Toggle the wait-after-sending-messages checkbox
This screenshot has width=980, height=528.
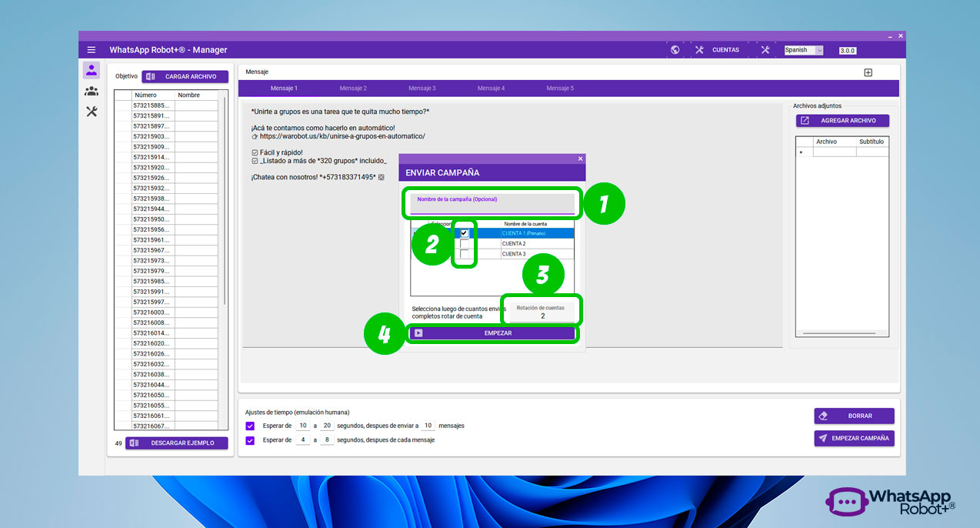pos(250,426)
